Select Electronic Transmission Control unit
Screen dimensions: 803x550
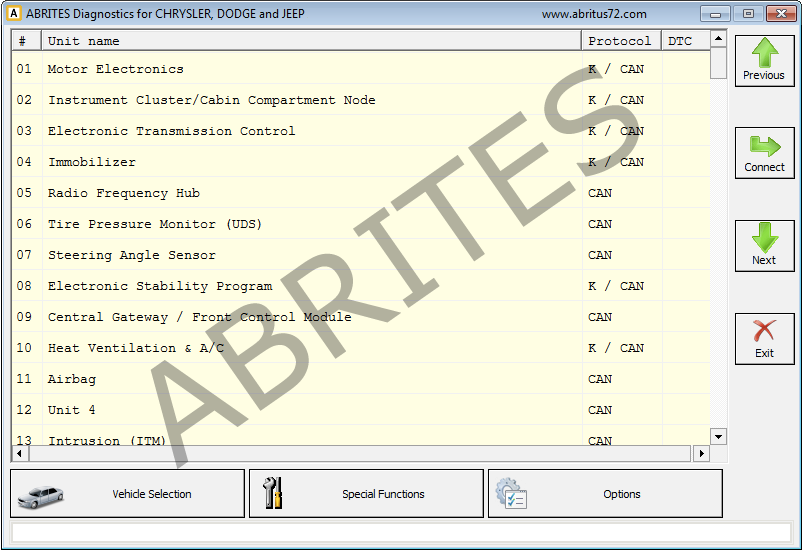click(361, 131)
